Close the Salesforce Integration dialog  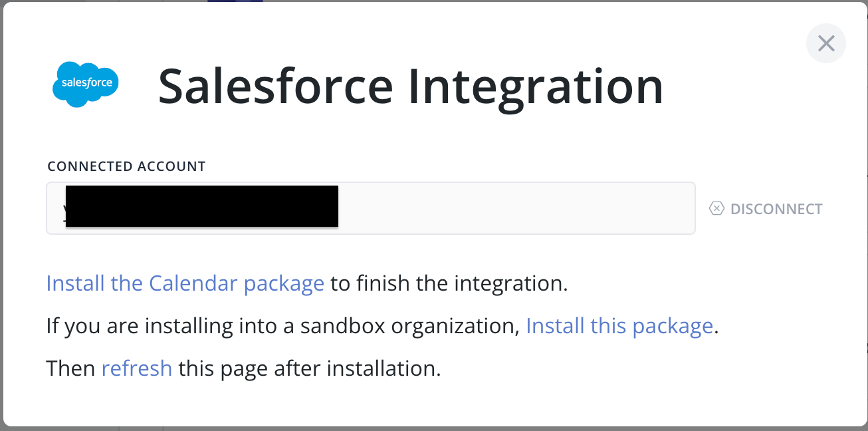[825, 44]
